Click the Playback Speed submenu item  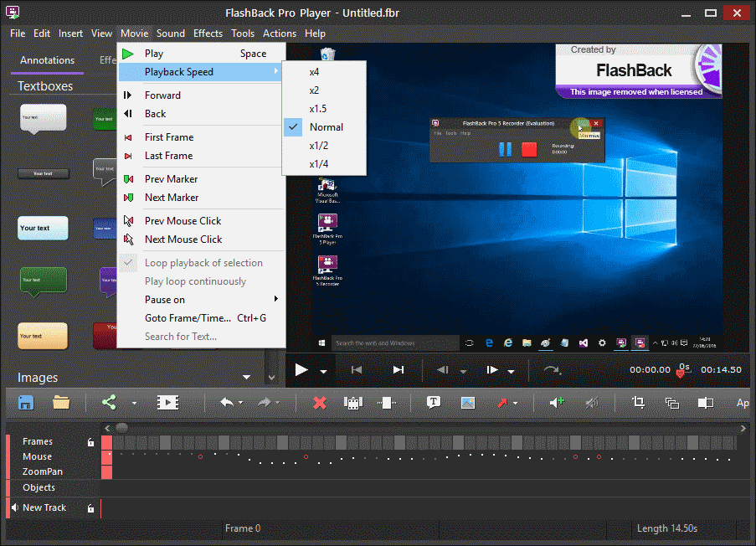click(201, 72)
